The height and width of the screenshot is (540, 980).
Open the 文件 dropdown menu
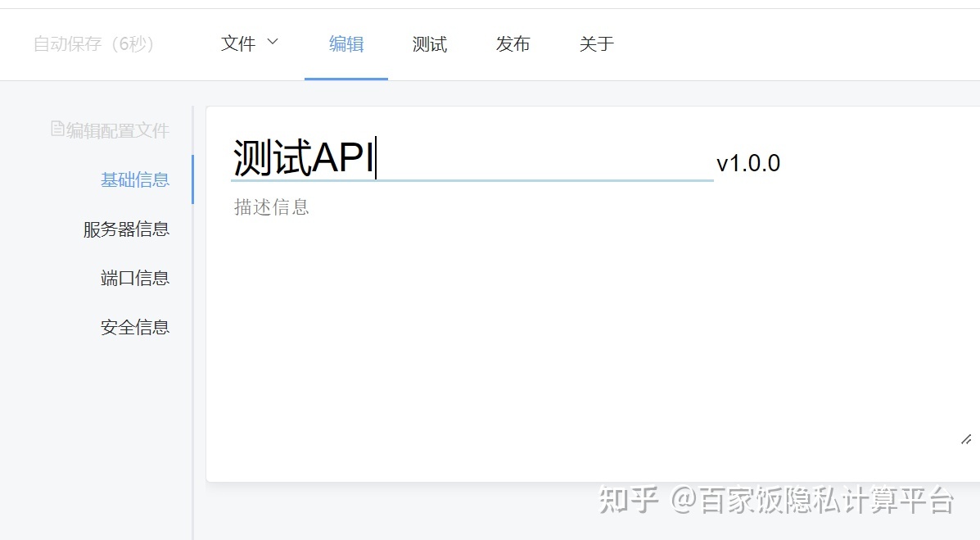[x=249, y=43]
